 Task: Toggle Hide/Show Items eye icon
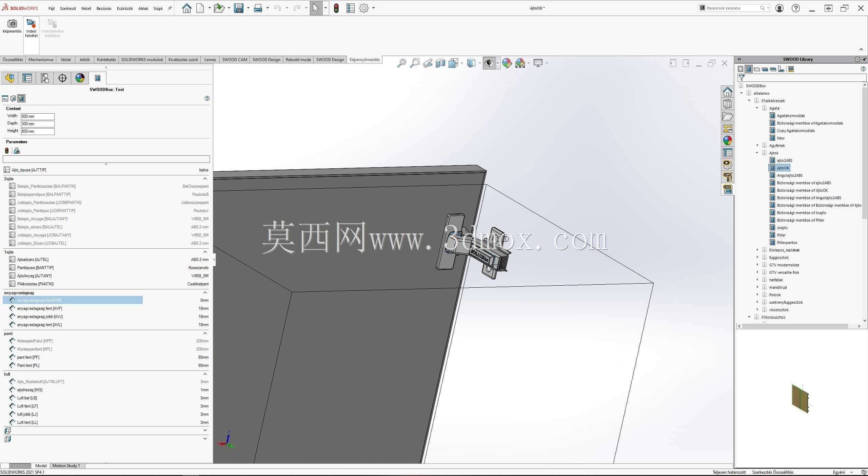coord(489,63)
